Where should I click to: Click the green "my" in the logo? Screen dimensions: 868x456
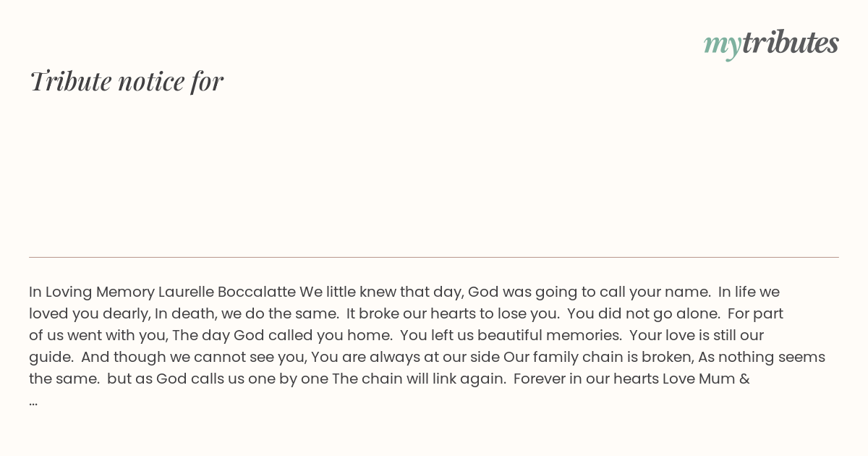722,46
